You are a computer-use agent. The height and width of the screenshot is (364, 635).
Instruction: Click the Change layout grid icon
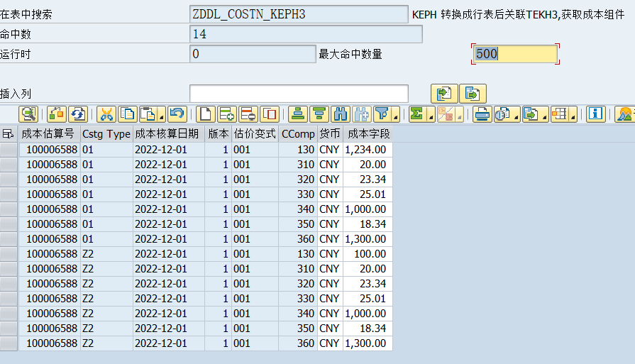pyautogui.click(x=559, y=114)
